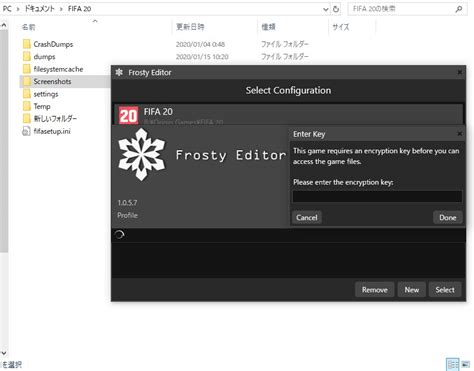Select the FIFA 20 configuration entry
Viewport: 474px width, 371px height.
click(x=288, y=115)
